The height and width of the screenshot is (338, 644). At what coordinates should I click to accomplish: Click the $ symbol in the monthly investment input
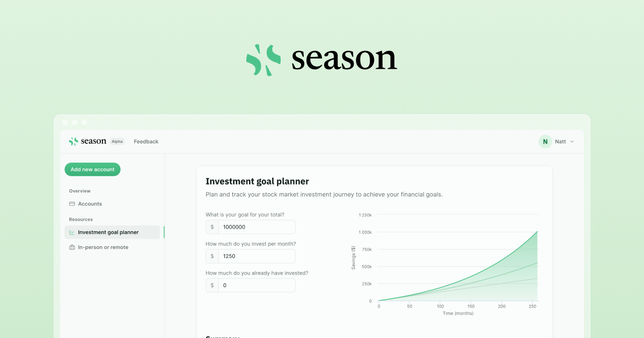pos(211,256)
